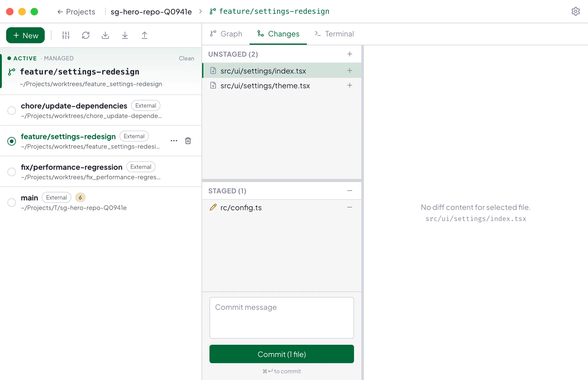The width and height of the screenshot is (588, 380).
Task: Click fix/performance-regression worktree name
Action: (72, 167)
